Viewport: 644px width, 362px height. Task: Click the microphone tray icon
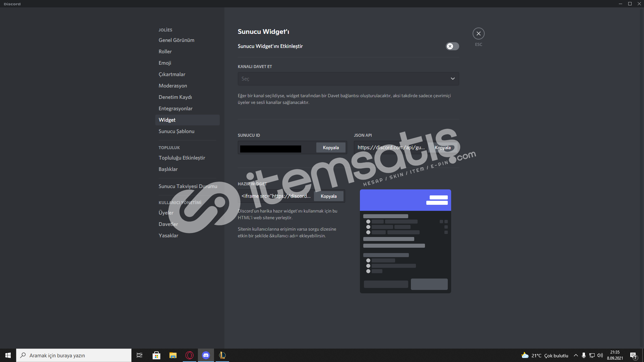click(x=584, y=355)
